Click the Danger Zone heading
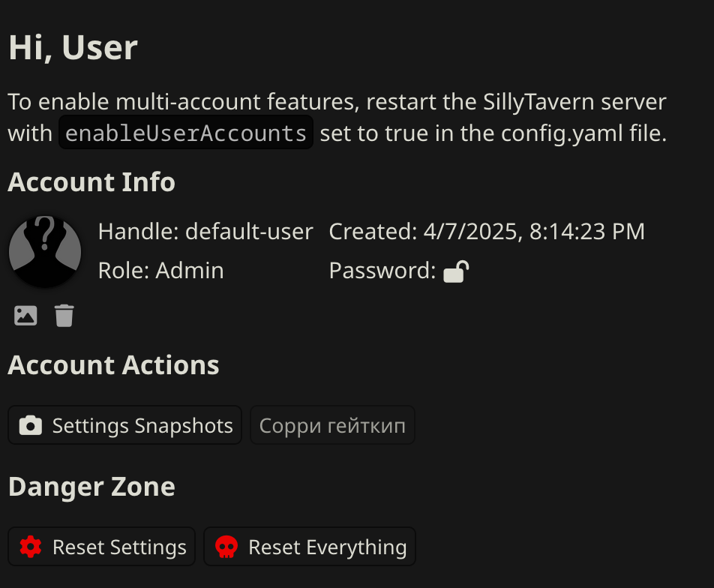Viewport: 714px width, 588px height. pos(91,487)
